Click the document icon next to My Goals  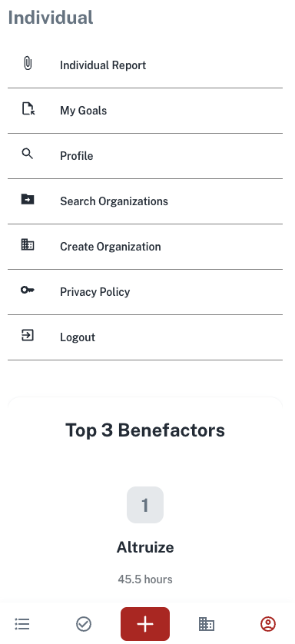pos(28,109)
